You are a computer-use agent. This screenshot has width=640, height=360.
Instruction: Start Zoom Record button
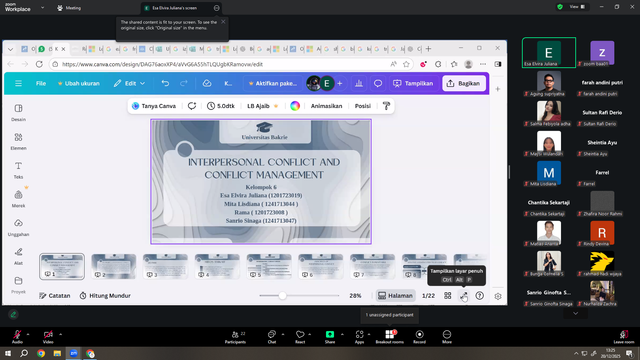click(x=419, y=337)
